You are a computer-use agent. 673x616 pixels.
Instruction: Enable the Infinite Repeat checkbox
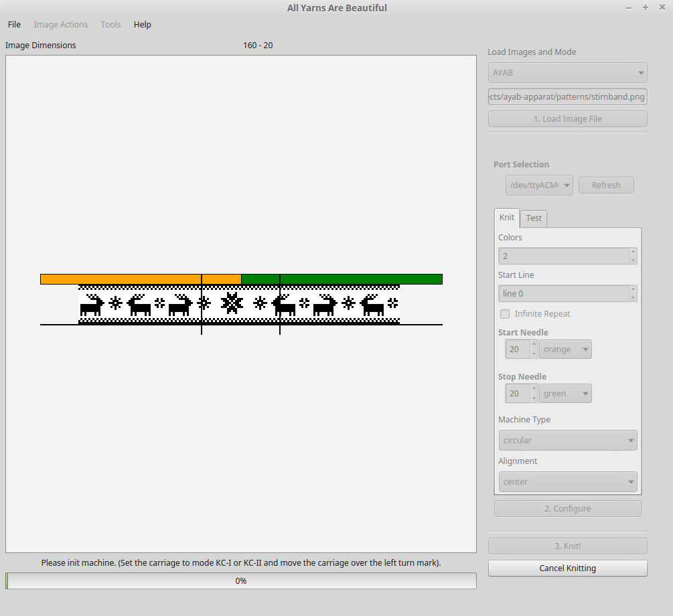(x=506, y=314)
